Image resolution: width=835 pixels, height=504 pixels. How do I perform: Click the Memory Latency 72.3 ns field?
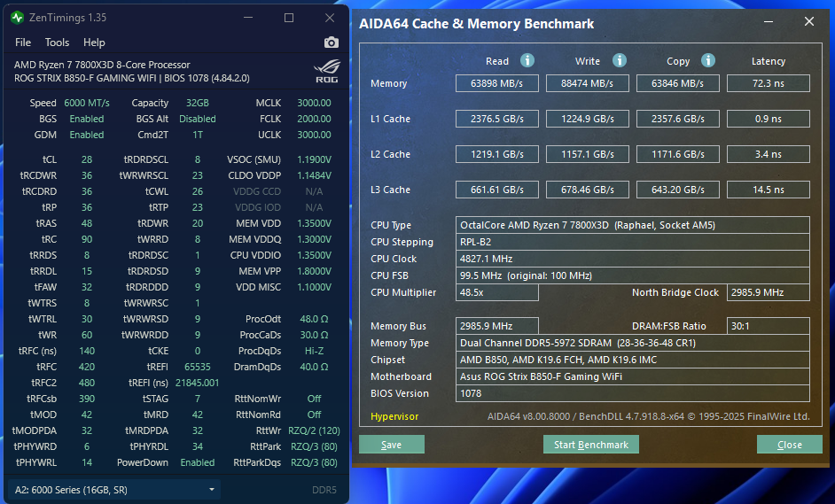pos(769,83)
